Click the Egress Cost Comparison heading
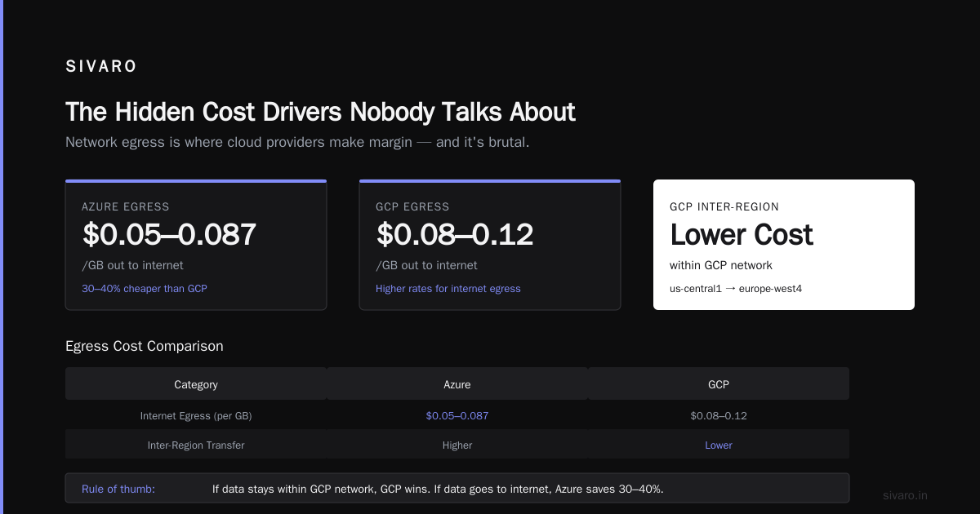The image size is (980, 514). (145, 346)
